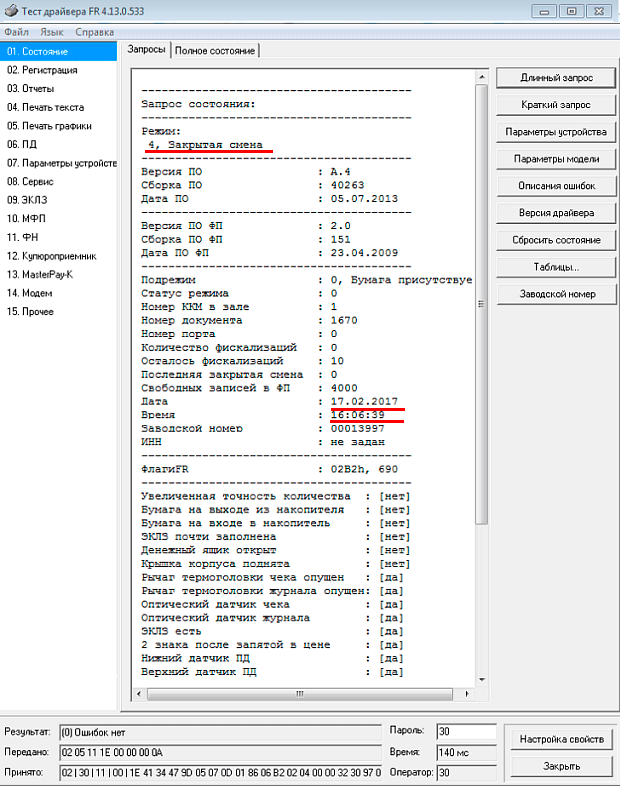Click the Оператор input field
Screen dimensions: 620x788
[x=466, y=772]
